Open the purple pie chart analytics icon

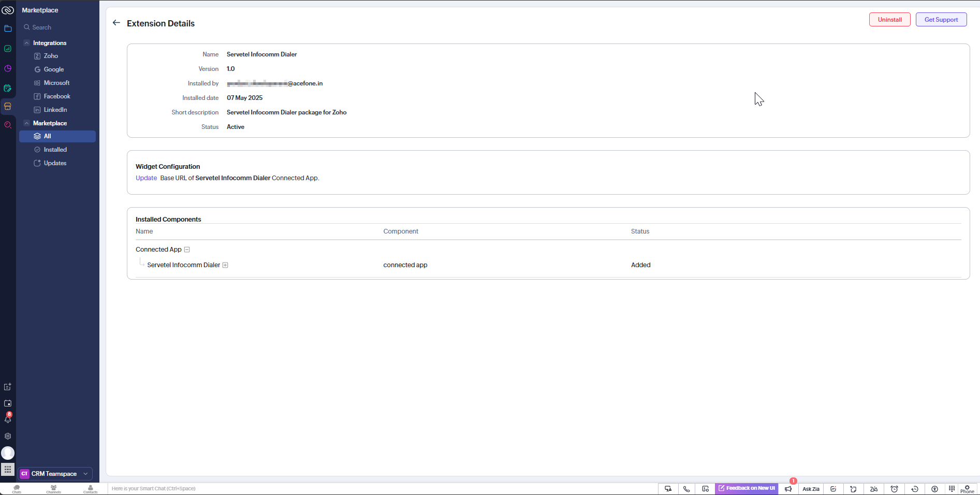(8, 68)
